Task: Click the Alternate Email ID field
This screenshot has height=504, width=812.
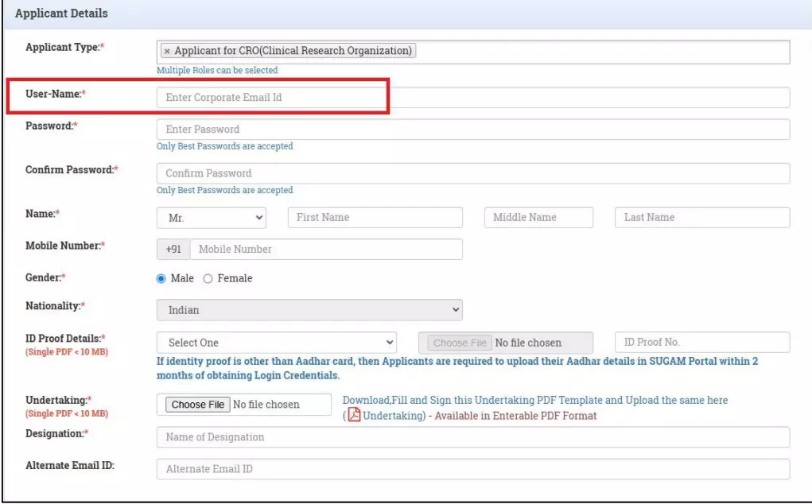Action: [x=472, y=469]
